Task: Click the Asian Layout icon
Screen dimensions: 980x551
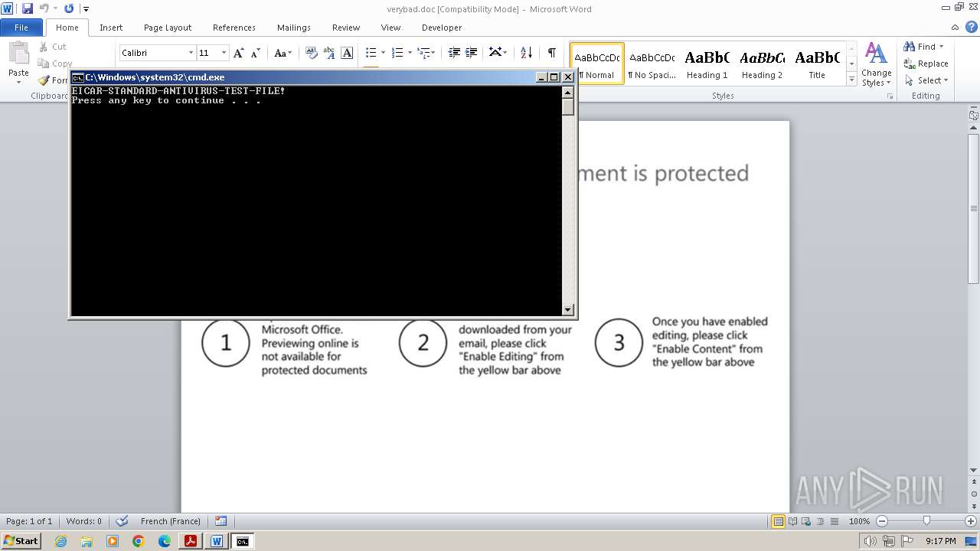Action: [x=495, y=53]
